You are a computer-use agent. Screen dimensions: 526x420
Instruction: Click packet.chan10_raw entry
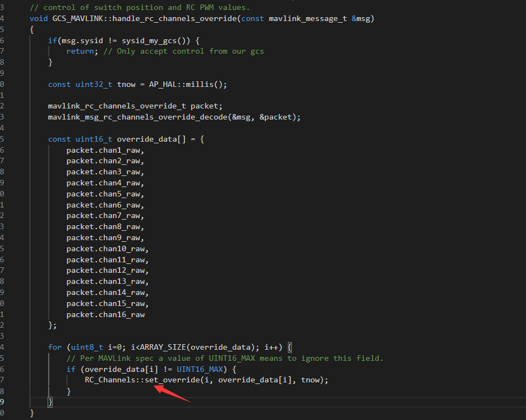pos(107,248)
